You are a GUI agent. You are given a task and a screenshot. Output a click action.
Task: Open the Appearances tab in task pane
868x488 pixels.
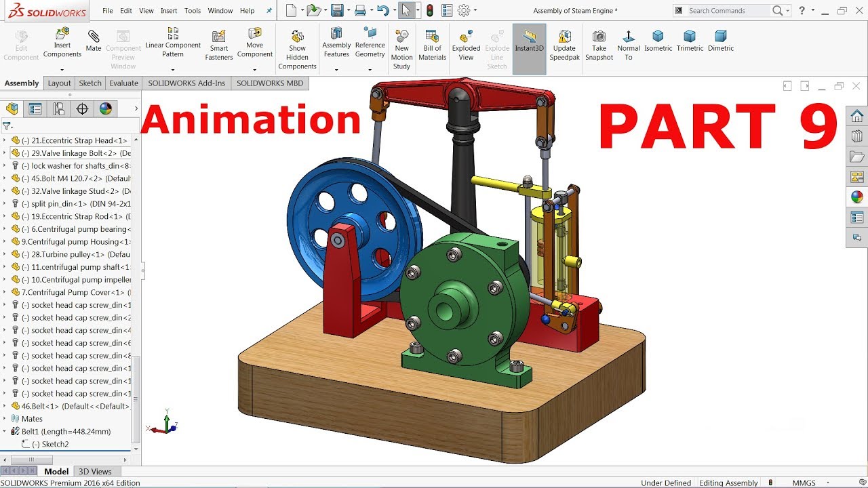pos(857,197)
